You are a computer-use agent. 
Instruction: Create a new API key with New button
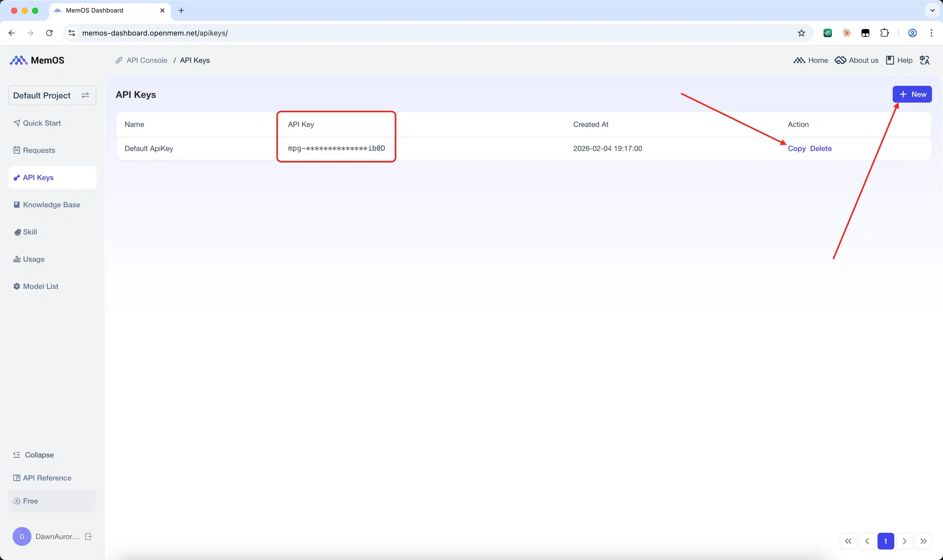click(x=912, y=94)
